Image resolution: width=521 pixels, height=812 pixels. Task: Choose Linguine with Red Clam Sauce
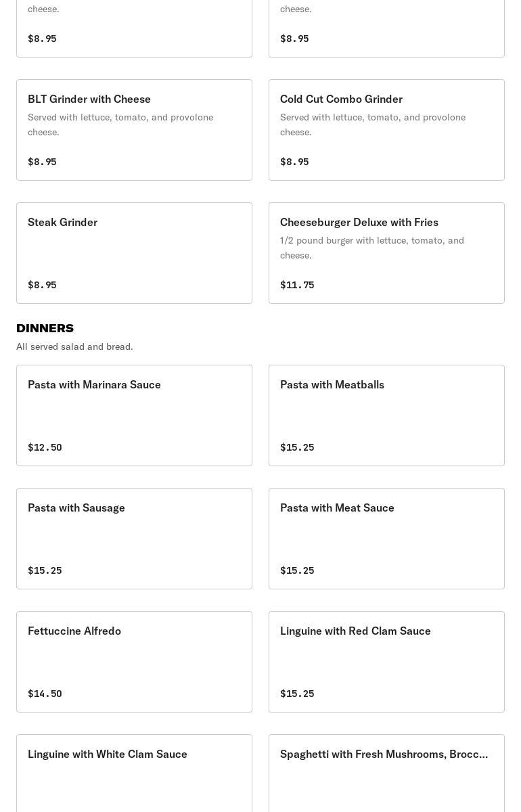(386, 662)
